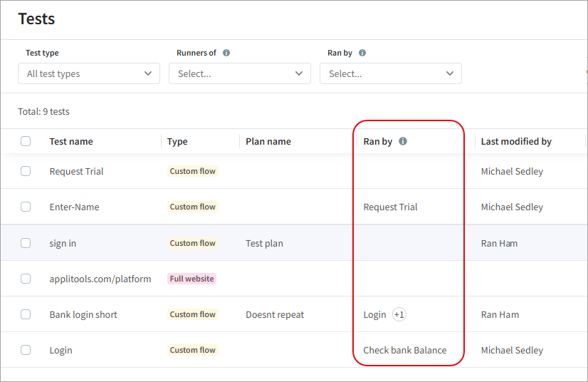588x382 pixels.
Task: Click info icon in Ran by column header
Action: [x=403, y=141]
